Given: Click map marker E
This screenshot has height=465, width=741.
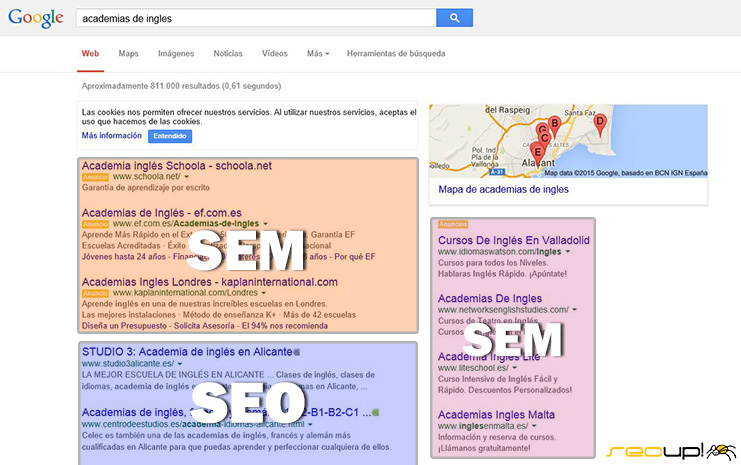Looking at the screenshot, I should pos(537,152).
